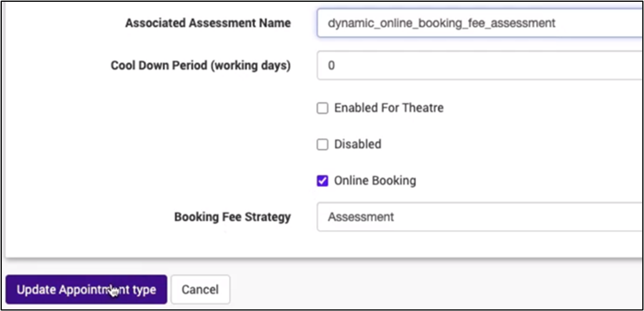Click the Associated Assessment Name input field
Image resolution: width=644 pixels, height=311 pixels.
[x=480, y=23]
